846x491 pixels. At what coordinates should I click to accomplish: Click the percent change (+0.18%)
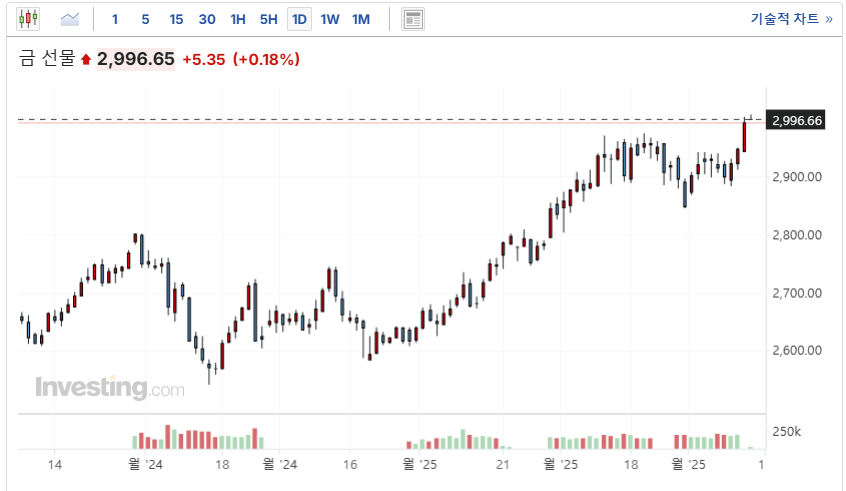point(266,59)
